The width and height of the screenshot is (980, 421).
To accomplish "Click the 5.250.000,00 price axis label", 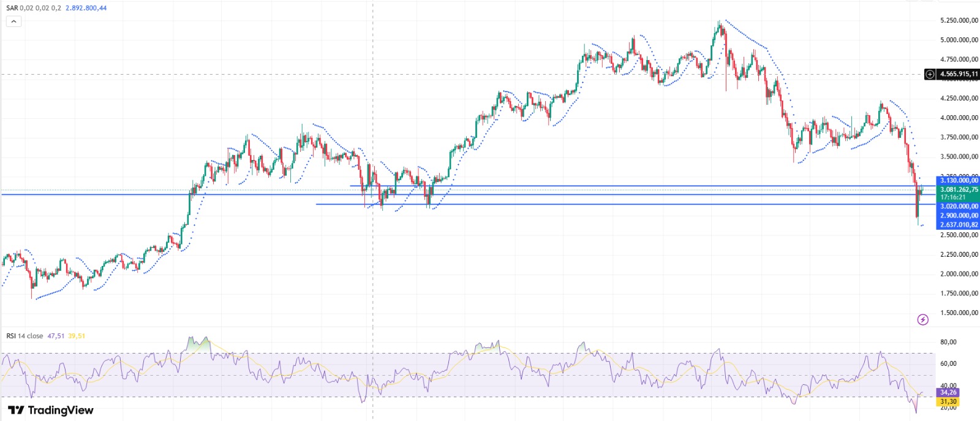I will (x=959, y=20).
